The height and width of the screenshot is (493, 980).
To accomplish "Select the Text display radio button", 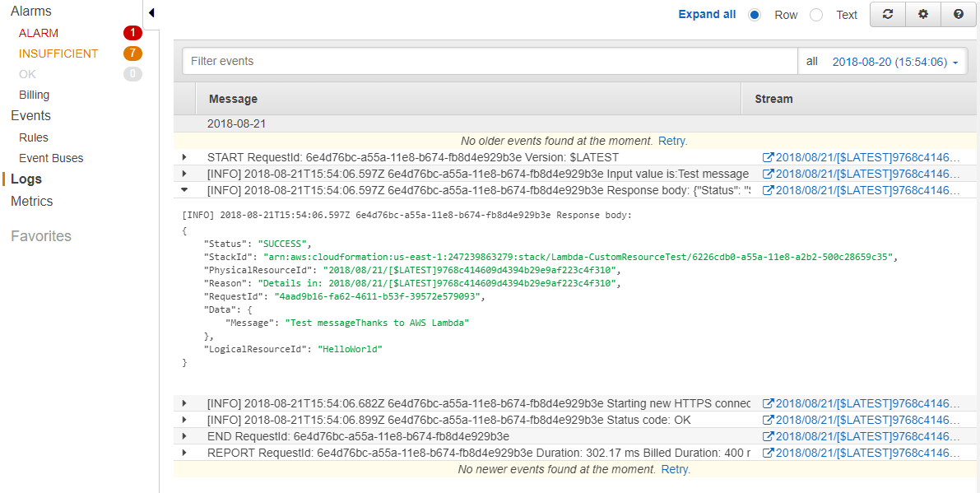I will [815, 14].
